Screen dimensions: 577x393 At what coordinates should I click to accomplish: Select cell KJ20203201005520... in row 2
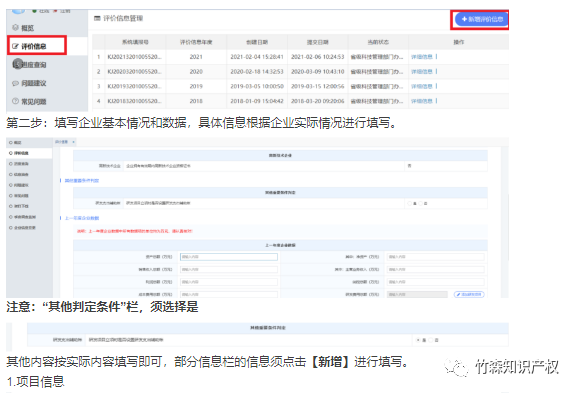tap(135, 71)
